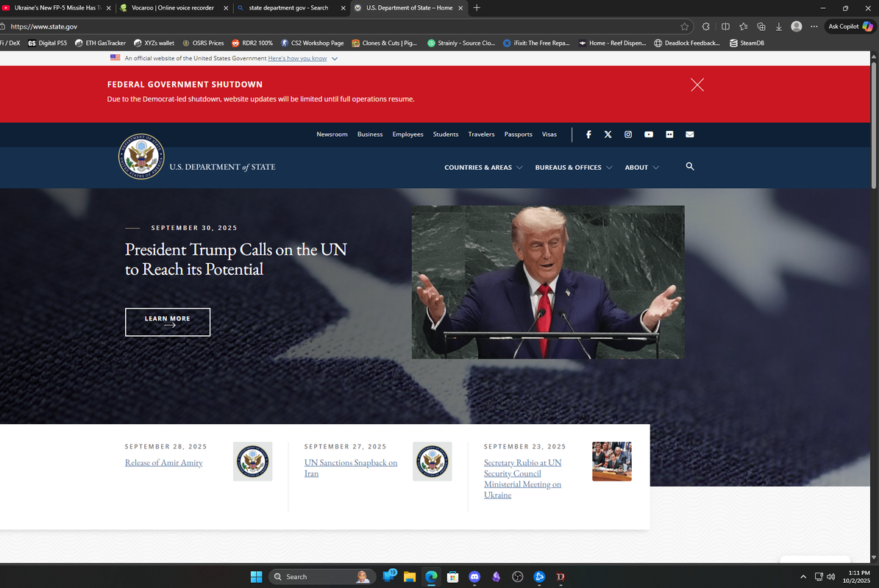The height and width of the screenshot is (588, 879).
Task: Go to Employees in top navigation
Action: (x=408, y=135)
